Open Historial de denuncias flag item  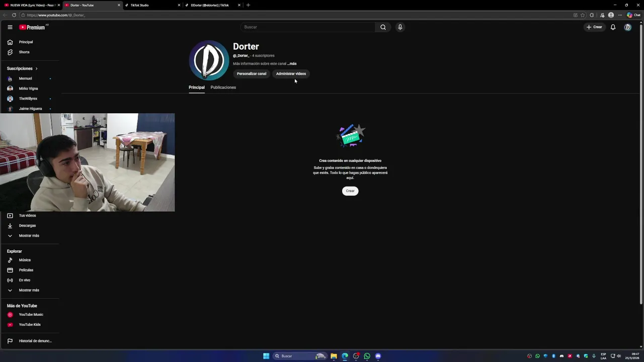click(x=30, y=341)
